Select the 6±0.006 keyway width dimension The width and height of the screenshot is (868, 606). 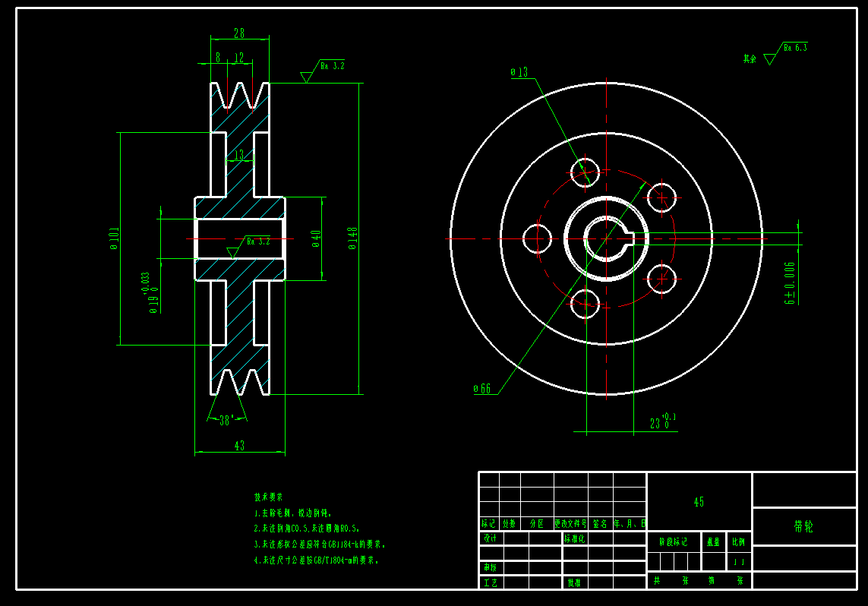(790, 283)
